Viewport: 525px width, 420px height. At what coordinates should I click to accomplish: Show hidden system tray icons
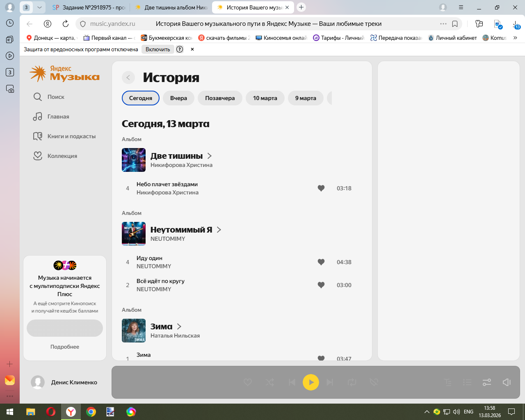[427, 412]
